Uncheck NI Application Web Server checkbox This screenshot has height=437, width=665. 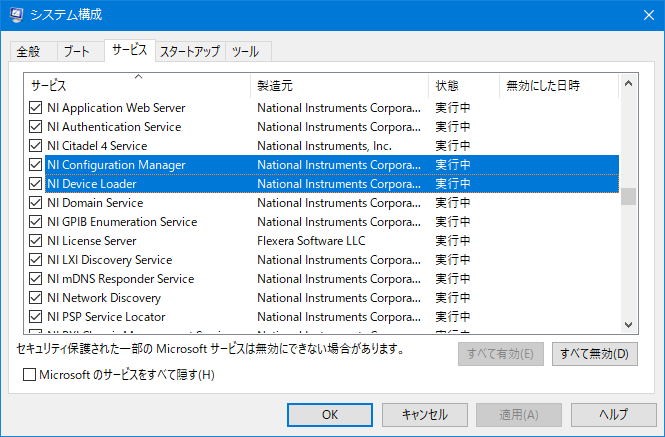(x=36, y=108)
